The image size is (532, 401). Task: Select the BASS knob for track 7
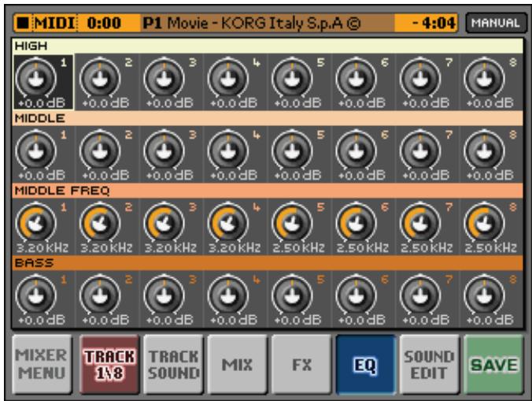tap(420, 295)
